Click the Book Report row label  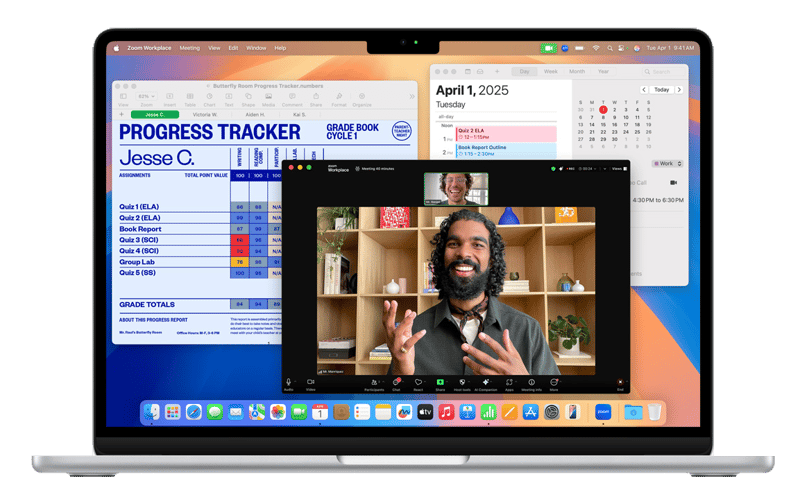click(140, 229)
